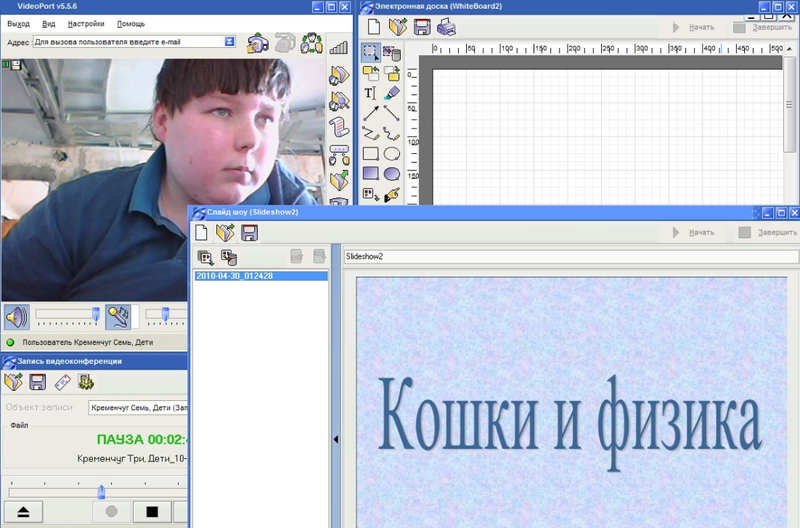
Task: Save icon in recording window toolbar
Action: click(x=38, y=382)
